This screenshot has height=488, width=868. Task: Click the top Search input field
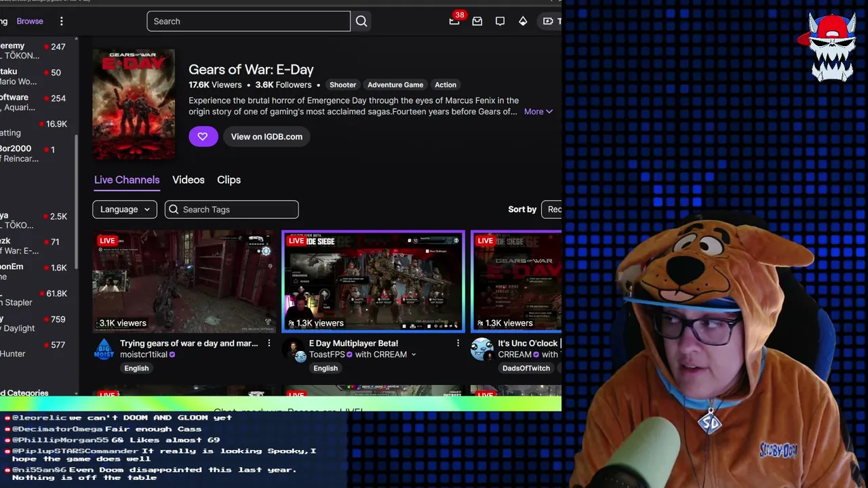click(248, 21)
